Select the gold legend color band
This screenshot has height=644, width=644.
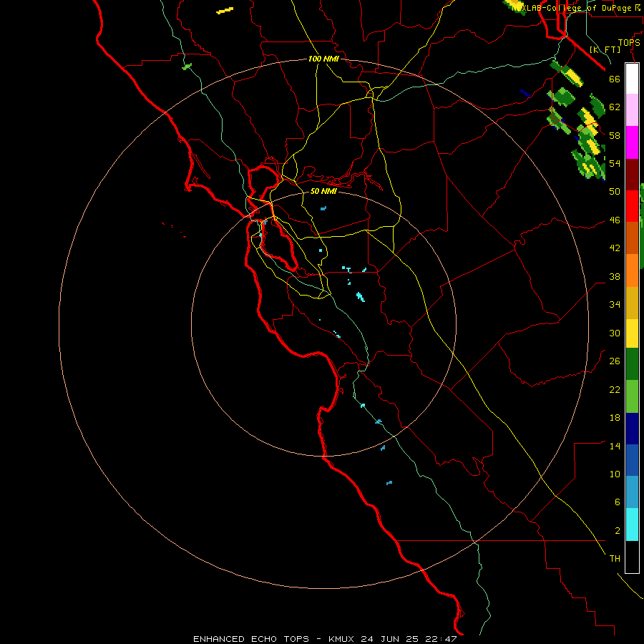tap(632, 303)
